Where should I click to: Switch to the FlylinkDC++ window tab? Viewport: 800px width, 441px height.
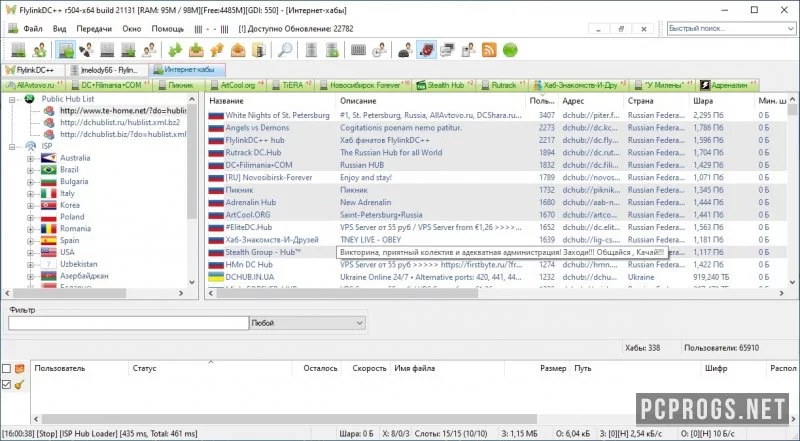(33, 70)
